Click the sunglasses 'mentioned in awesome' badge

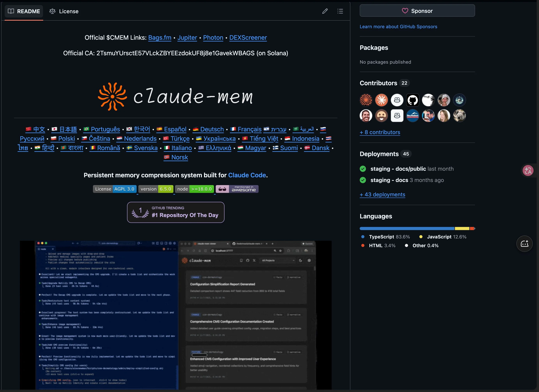[x=237, y=189]
